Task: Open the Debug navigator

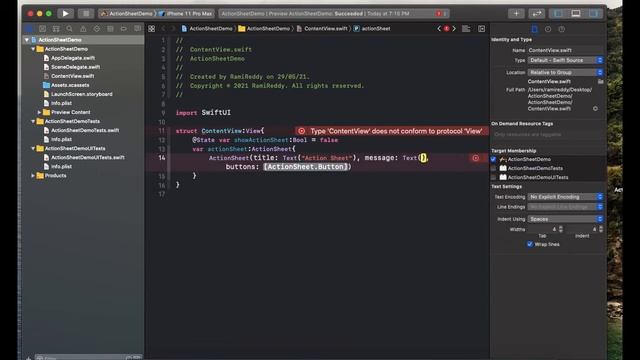Action: [110, 29]
